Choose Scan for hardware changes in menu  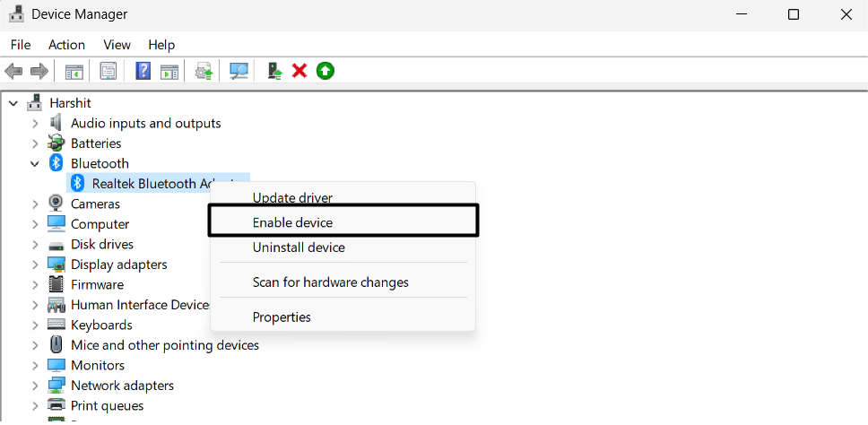click(x=343, y=282)
